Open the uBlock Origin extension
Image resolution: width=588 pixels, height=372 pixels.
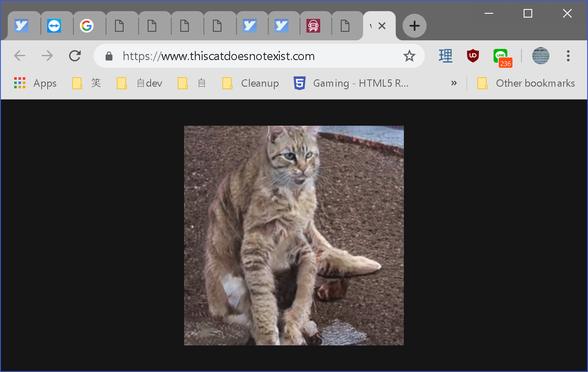pyautogui.click(x=473, y=56)
